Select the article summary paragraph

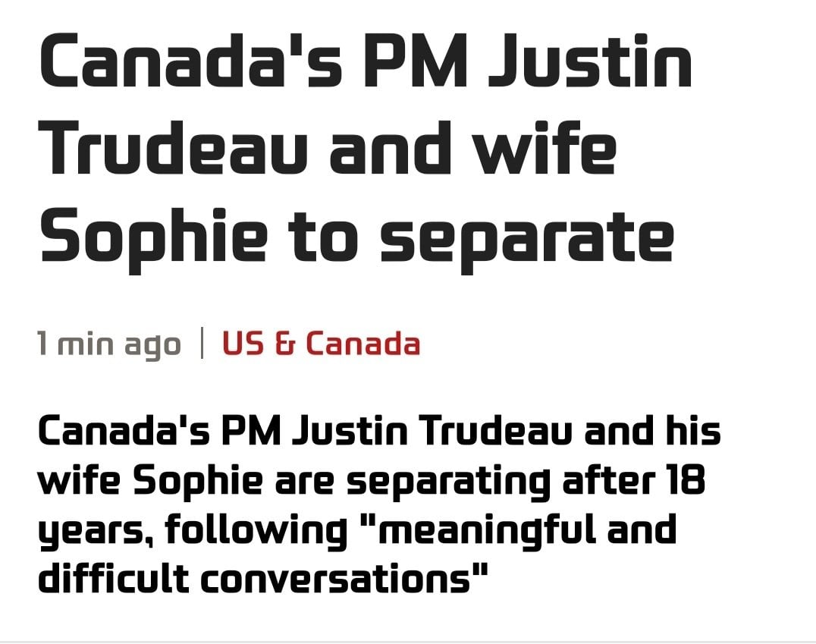[x=379, y=505]
